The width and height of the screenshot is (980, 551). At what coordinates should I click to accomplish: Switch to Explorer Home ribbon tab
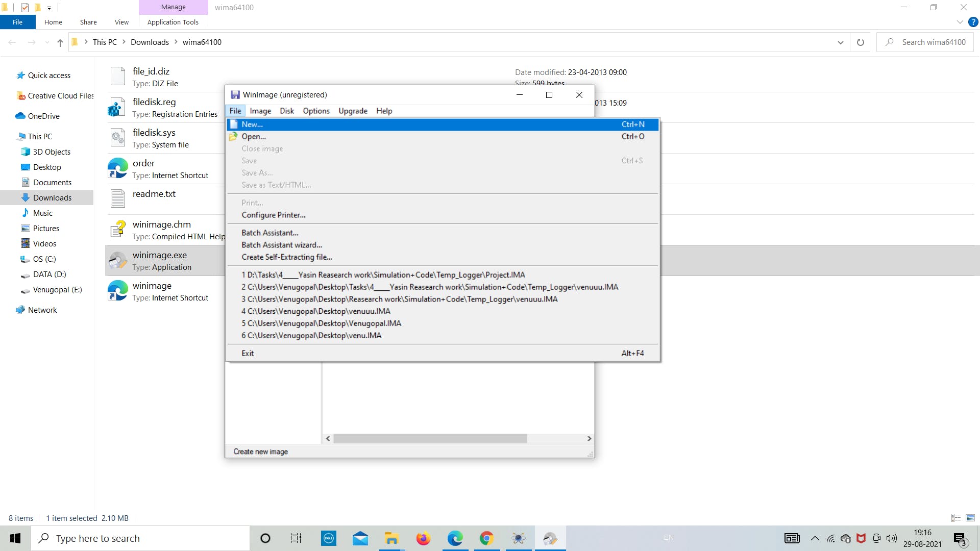pos(53,22)
